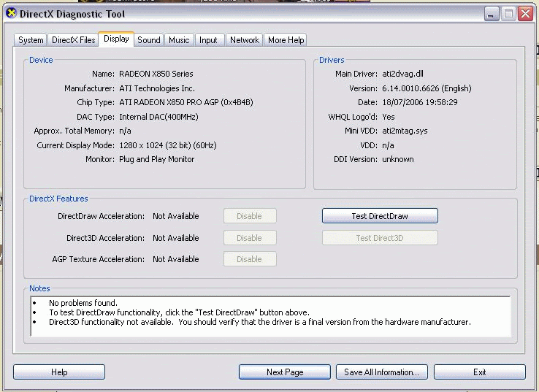Open the Network tab

point(245,40)
